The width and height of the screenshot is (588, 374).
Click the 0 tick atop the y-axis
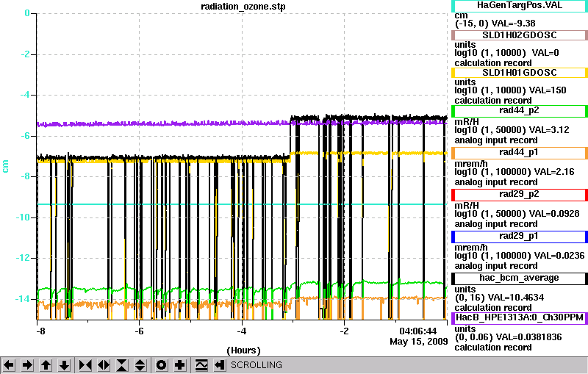27,13
